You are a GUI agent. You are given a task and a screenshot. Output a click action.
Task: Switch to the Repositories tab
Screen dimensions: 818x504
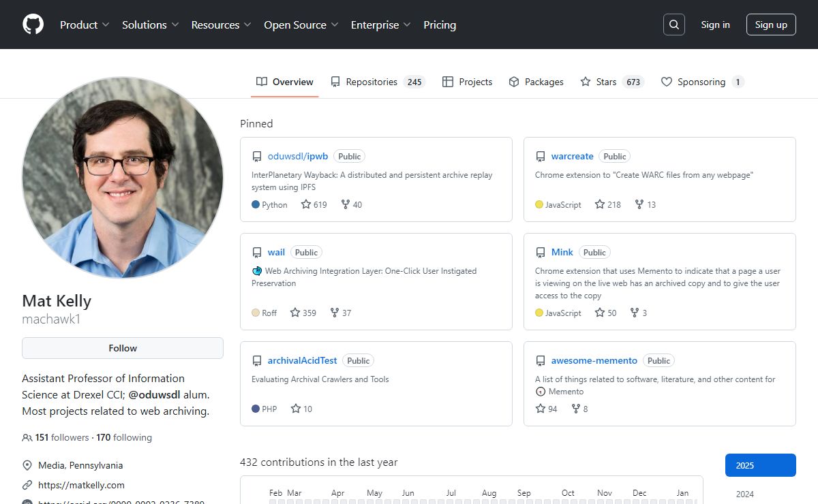tap(378, 82)
